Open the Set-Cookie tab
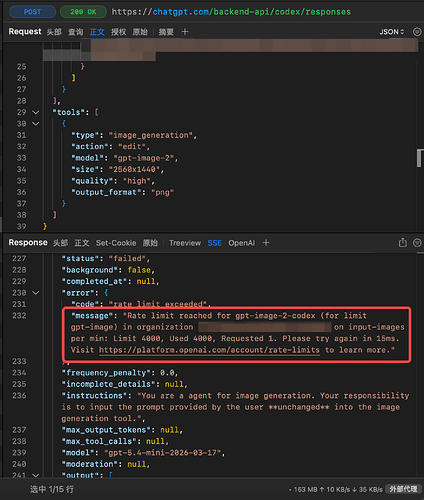Screen dimensions: 424x500 116,243
